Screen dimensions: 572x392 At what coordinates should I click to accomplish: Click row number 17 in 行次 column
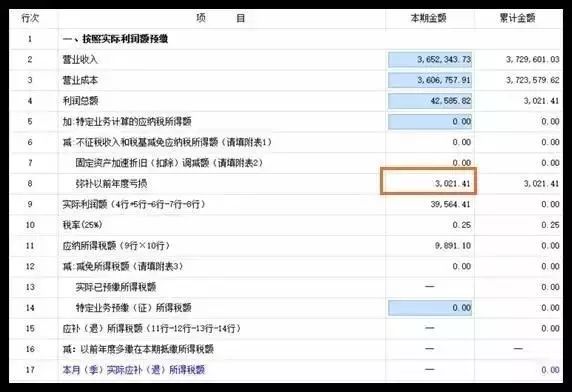coord(30,370)
